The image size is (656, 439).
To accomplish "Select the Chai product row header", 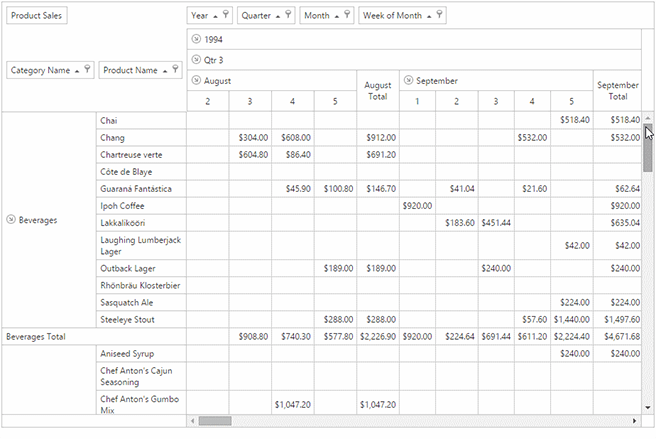I will click(x=141, y=121).
